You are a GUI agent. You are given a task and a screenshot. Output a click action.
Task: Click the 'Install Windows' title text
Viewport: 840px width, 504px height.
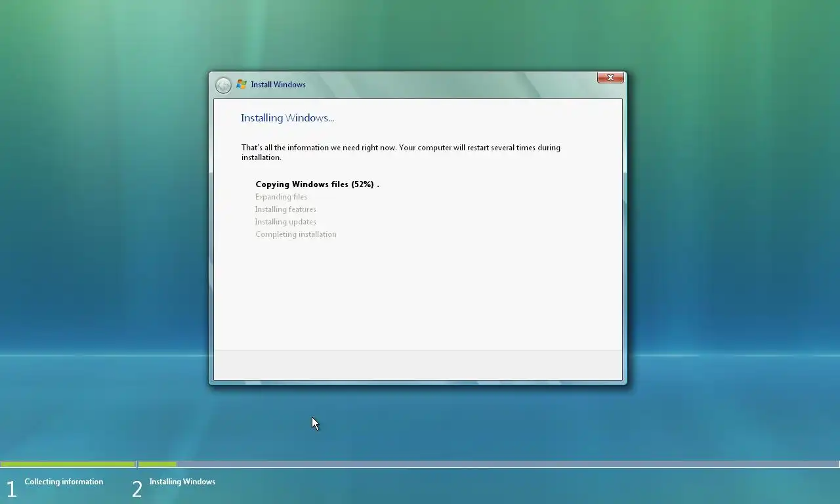pos(278,85)
